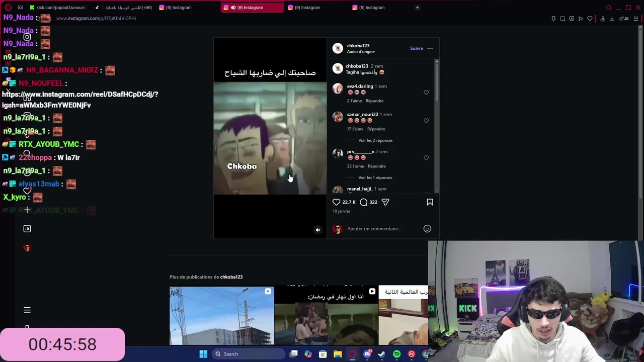The image size is (644, 362).
Task: Open the building thumbnail post from chkoba123
Action: (x=222, y=316)
